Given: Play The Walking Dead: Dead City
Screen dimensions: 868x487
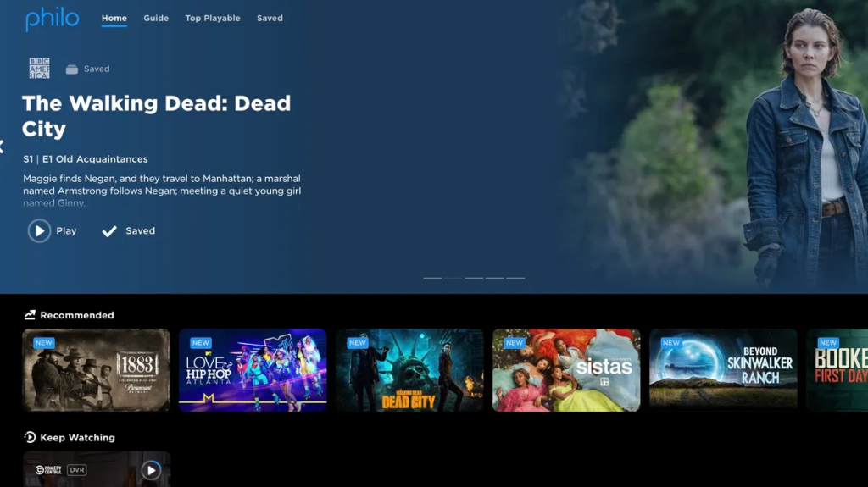Looking at the screenshot, I should point(52,230).
